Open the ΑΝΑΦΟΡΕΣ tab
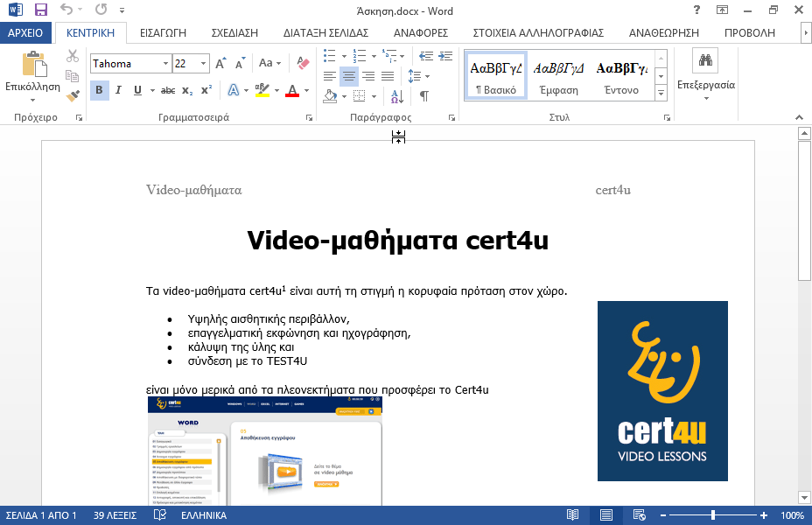The image size is (812, 525). point(421,32)
